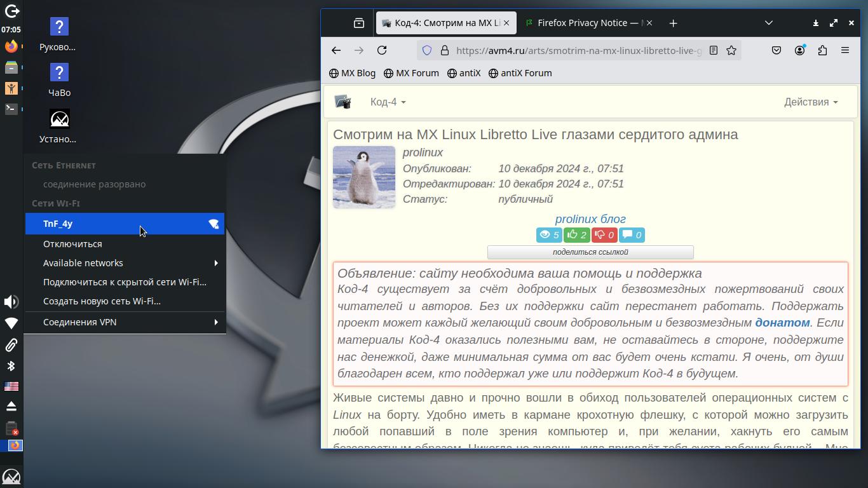
Task: Expand the Available networks submenu
Action: point(125,263)
